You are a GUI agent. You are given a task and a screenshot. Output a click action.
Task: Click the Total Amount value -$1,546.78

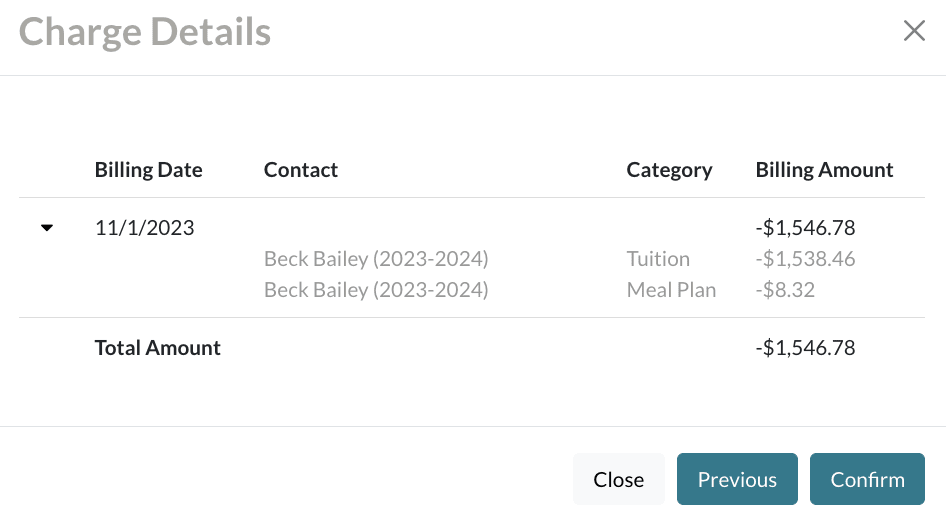pyautogui.click(x=805, y=348)
